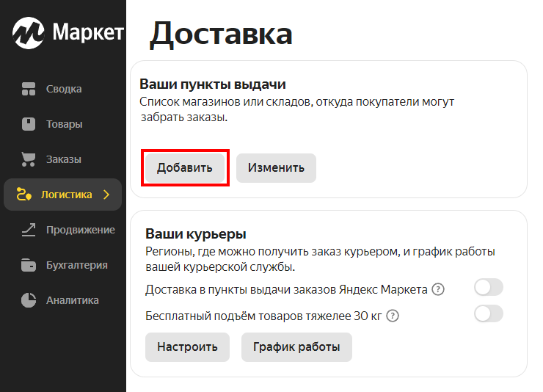Click the Логистика route icon
543x392 pixels.
tap(23, 195)
